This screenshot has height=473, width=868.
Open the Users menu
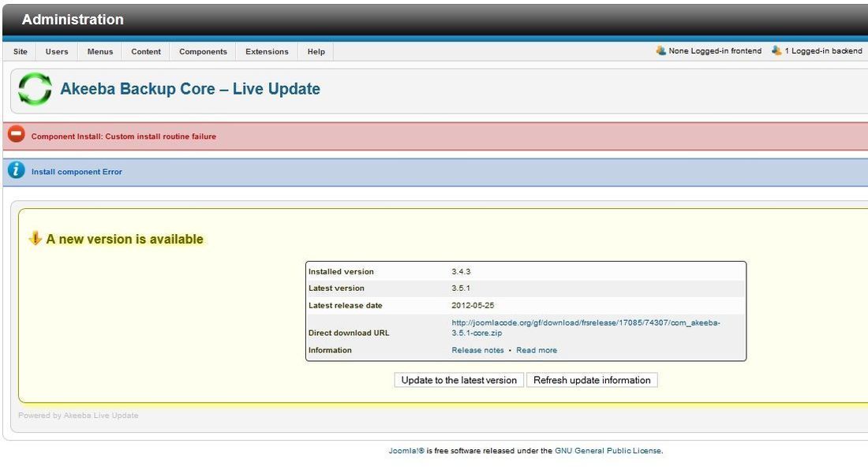[x=57, y=51]
